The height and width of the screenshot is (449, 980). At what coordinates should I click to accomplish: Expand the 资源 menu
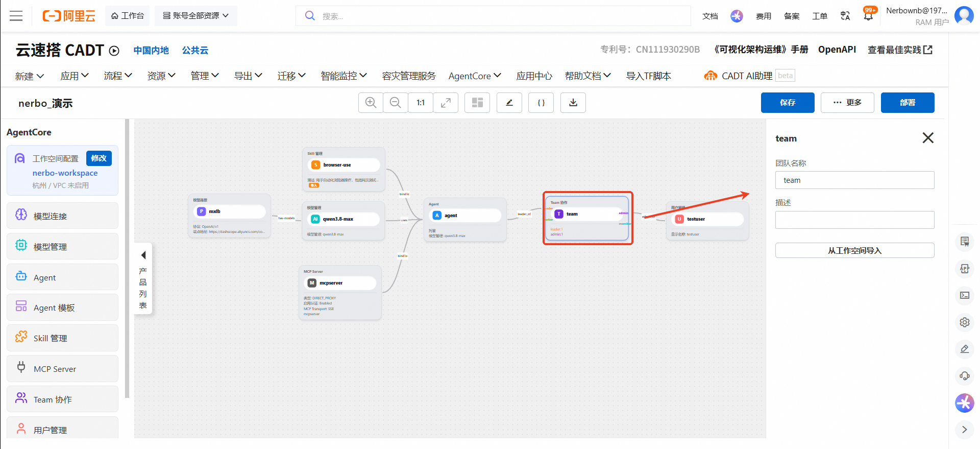coord(161,76)
